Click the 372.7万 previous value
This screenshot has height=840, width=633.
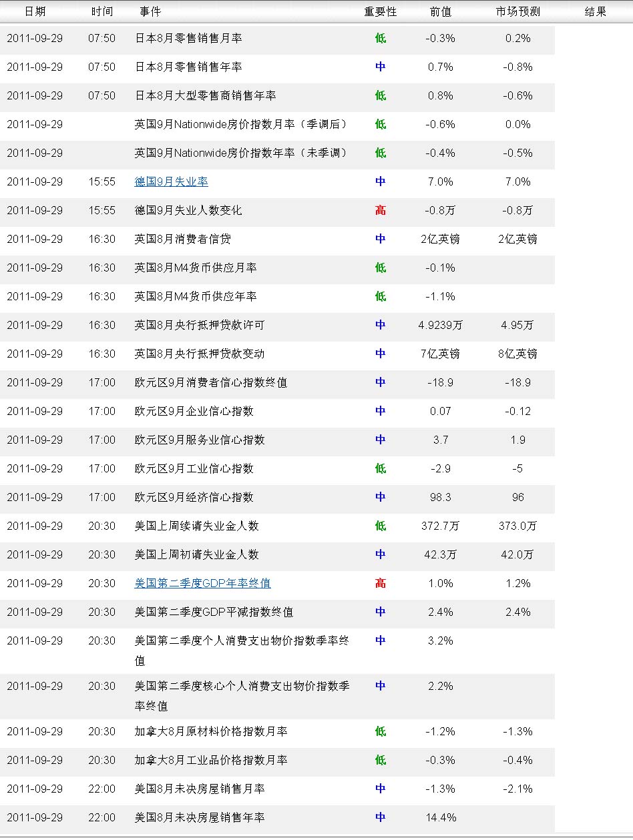(x=440, y=526)
